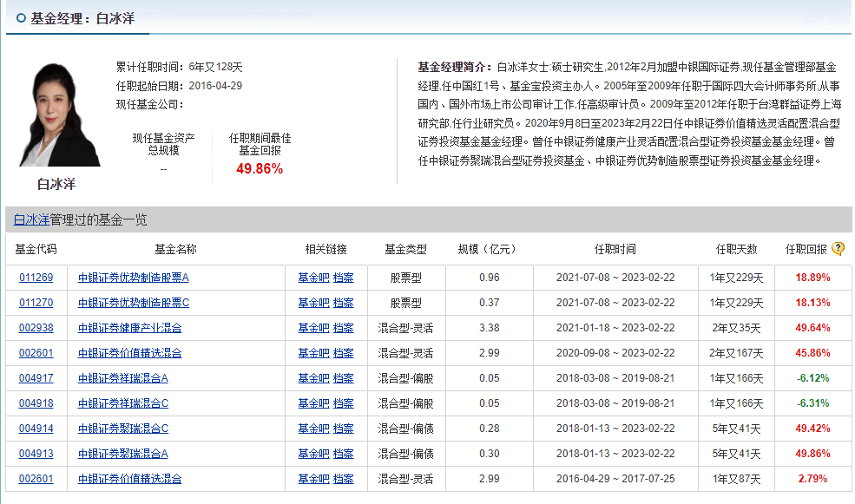Open the 白冰洋 link in the table heading
Viewport: 855px width, 504px height.
[31, 220]
